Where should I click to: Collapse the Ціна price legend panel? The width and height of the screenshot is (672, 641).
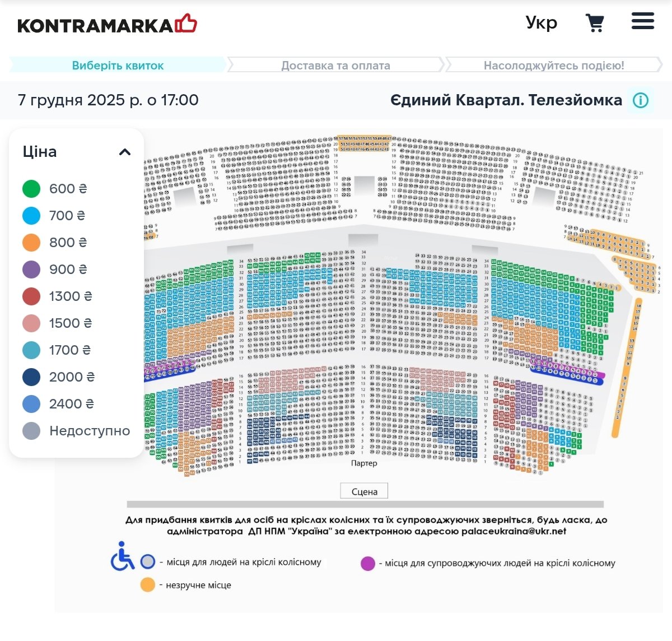(x=125, y=152)
